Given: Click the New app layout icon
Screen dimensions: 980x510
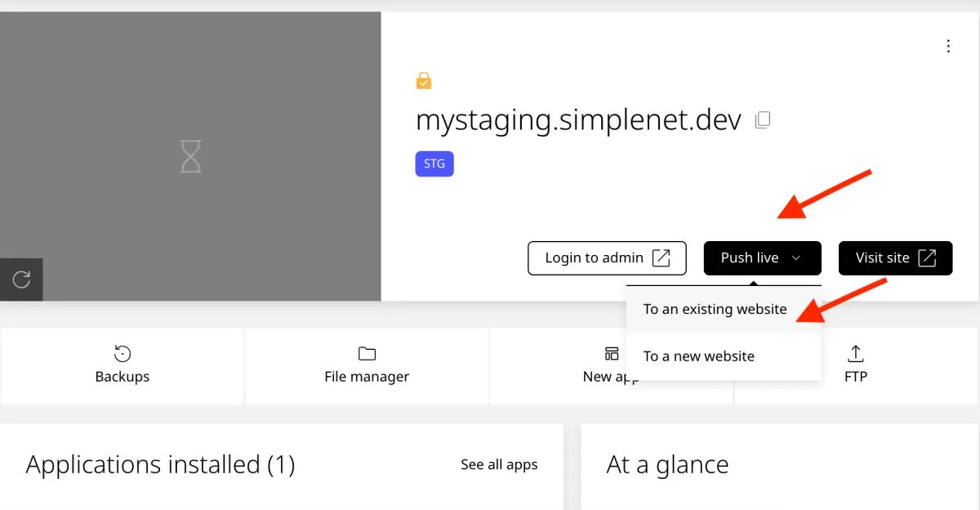Looking at the screenshot, I should (x=611, y=353).
